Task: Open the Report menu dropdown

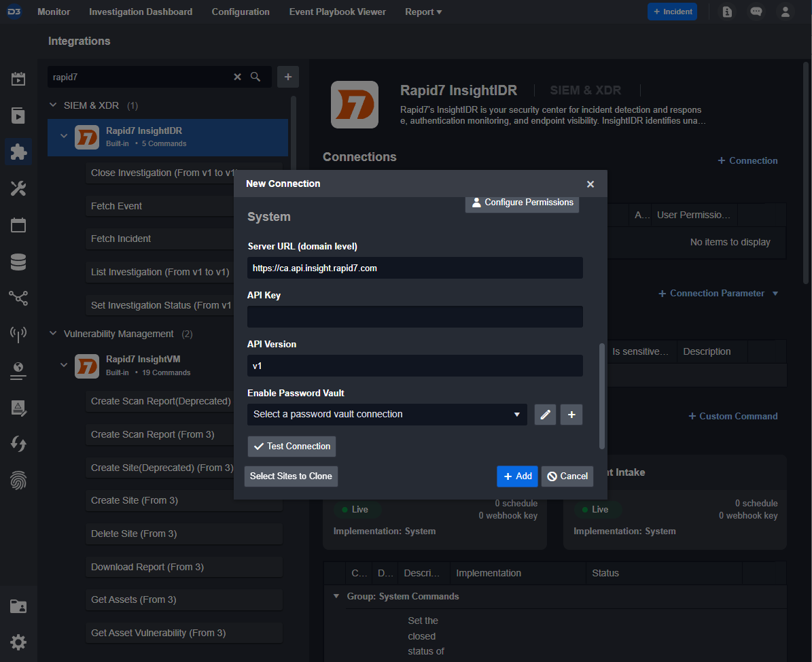Action: [x=423, y=12]
